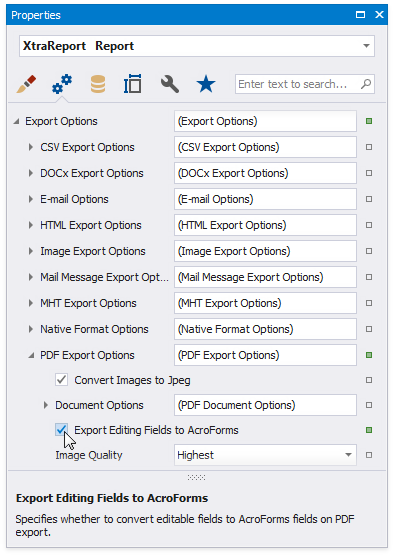Select the (MHT Export Options) value field

[265, 303]
